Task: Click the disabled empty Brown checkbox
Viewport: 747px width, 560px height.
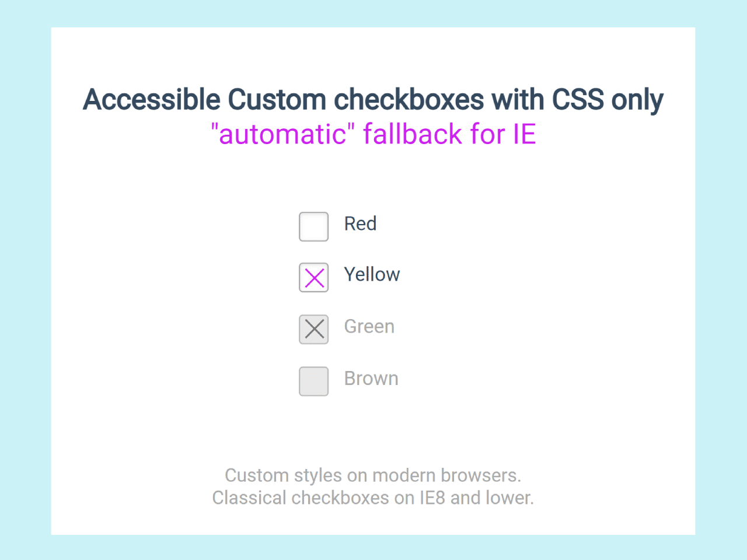Action: tap(314, 381)
